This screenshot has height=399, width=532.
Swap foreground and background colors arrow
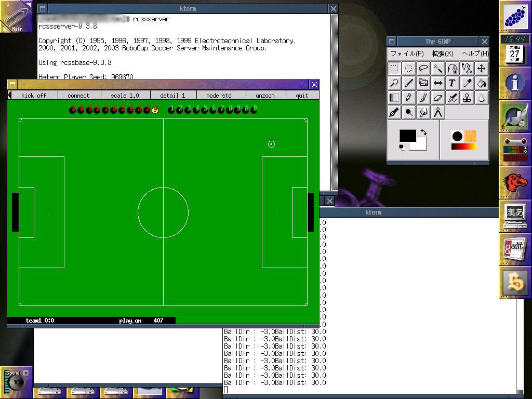click(x=423, y=132)
